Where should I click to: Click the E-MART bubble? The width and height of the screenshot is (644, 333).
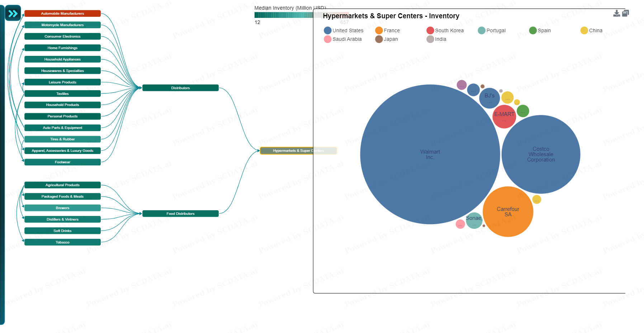coord(504,117)
